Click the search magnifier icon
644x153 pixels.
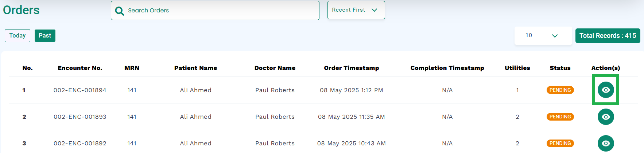pyautogui.click(x=119, y=11)
